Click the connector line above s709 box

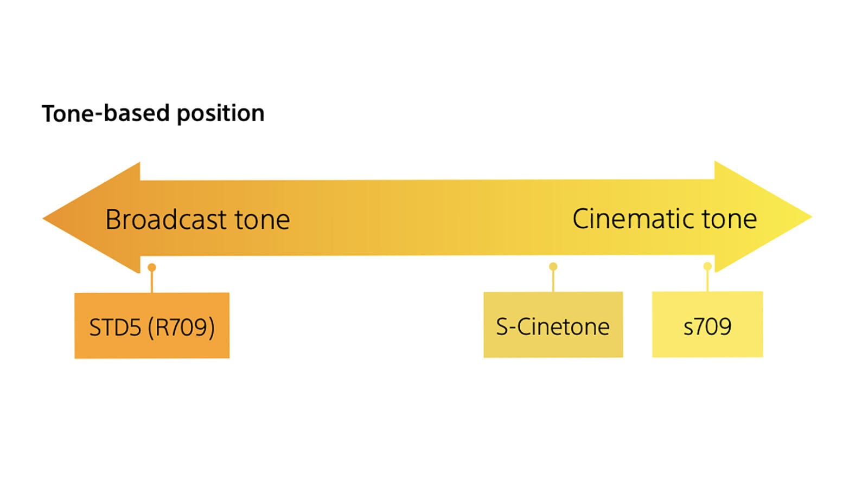point(707,281)
